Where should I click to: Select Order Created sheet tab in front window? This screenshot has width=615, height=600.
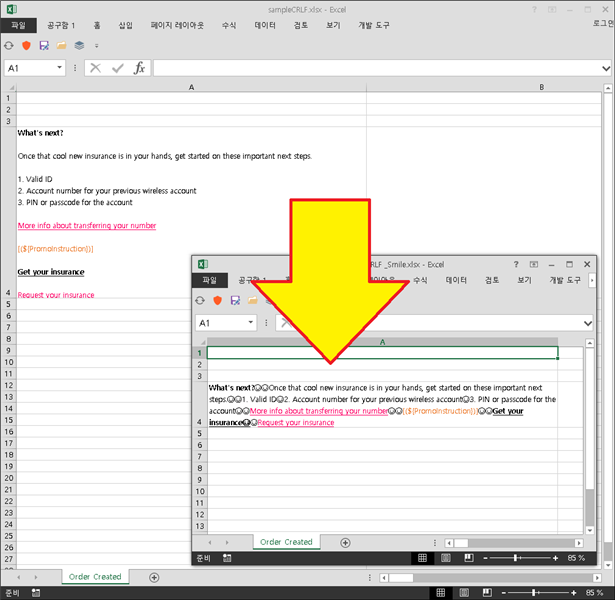click(286, 542)
